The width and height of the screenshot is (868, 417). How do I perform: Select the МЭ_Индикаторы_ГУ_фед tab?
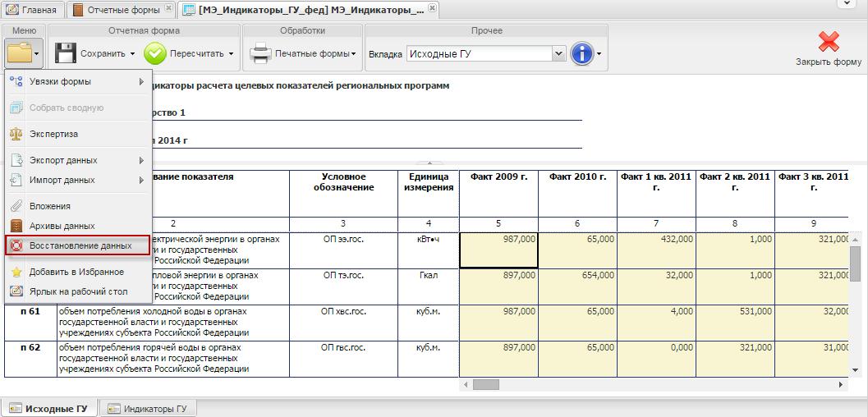[309, 9]
